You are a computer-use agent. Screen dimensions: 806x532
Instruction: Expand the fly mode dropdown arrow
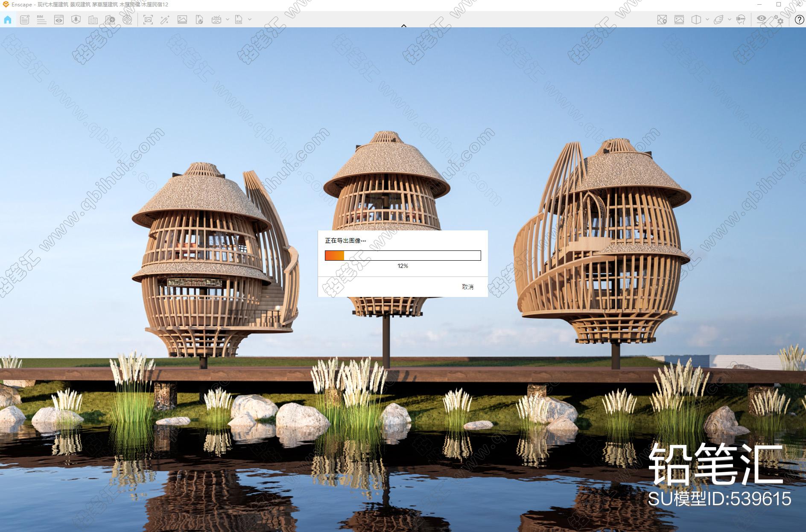(x=730, y=20)
